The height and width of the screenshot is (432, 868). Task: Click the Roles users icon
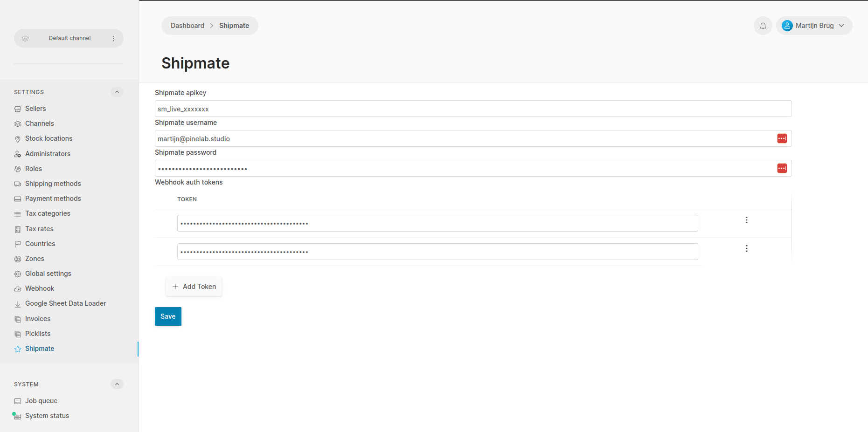(18, 169)
